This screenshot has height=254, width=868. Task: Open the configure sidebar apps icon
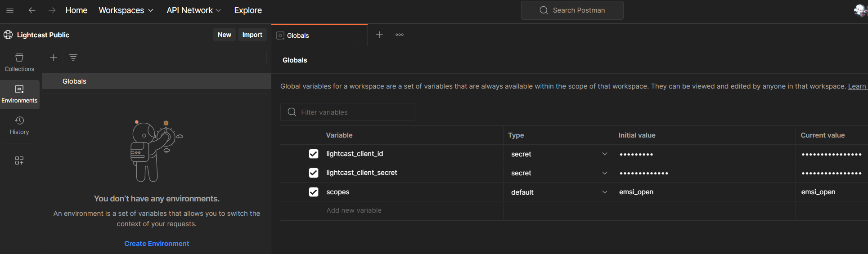pos(19,160)
